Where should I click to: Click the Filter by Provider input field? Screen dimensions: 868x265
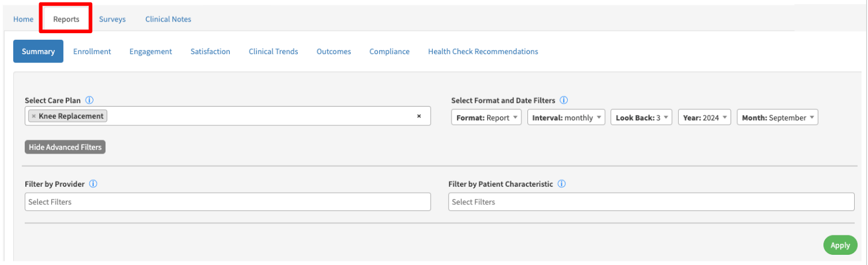228,202
